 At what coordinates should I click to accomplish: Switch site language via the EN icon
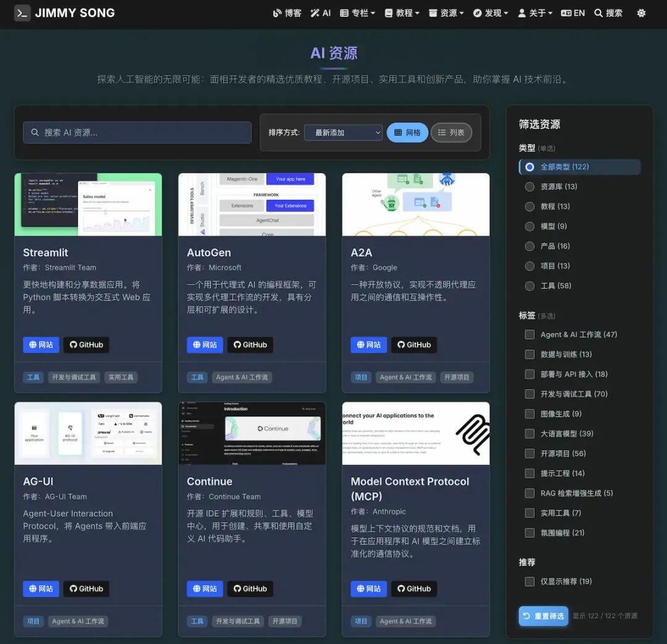[x=573, y=13]
